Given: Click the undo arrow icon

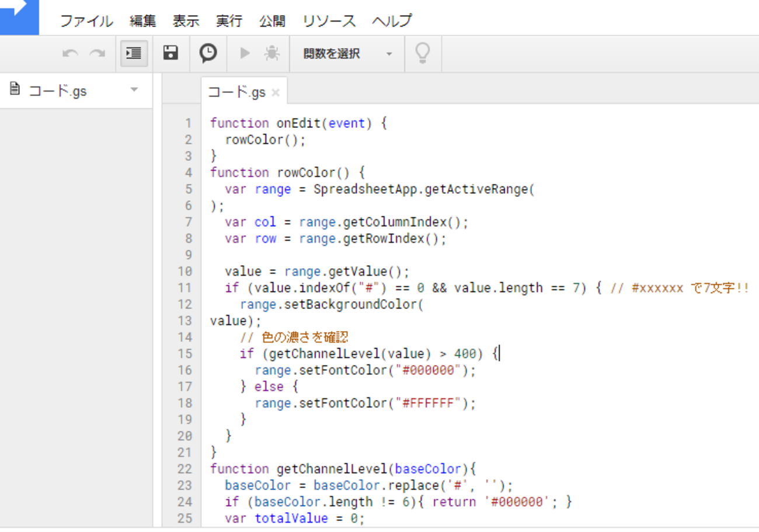Looking at the screenshot, I should [70, 54].
